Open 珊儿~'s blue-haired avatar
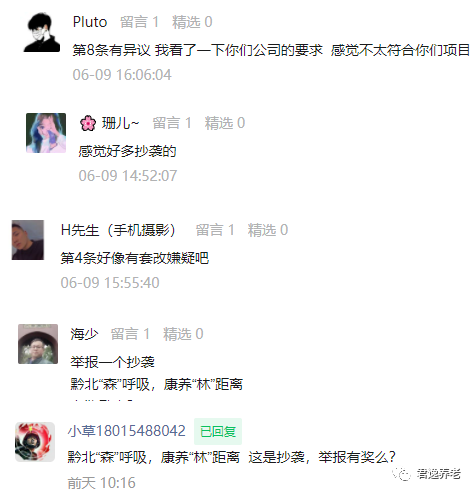Image resolution: width=475 pixels, height=494 pixels. click(46, 133)
